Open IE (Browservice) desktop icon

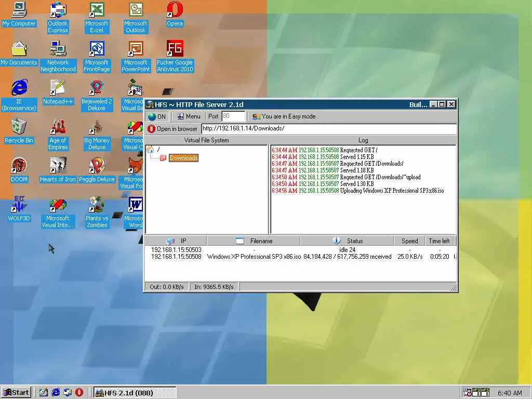coord(19,96)
